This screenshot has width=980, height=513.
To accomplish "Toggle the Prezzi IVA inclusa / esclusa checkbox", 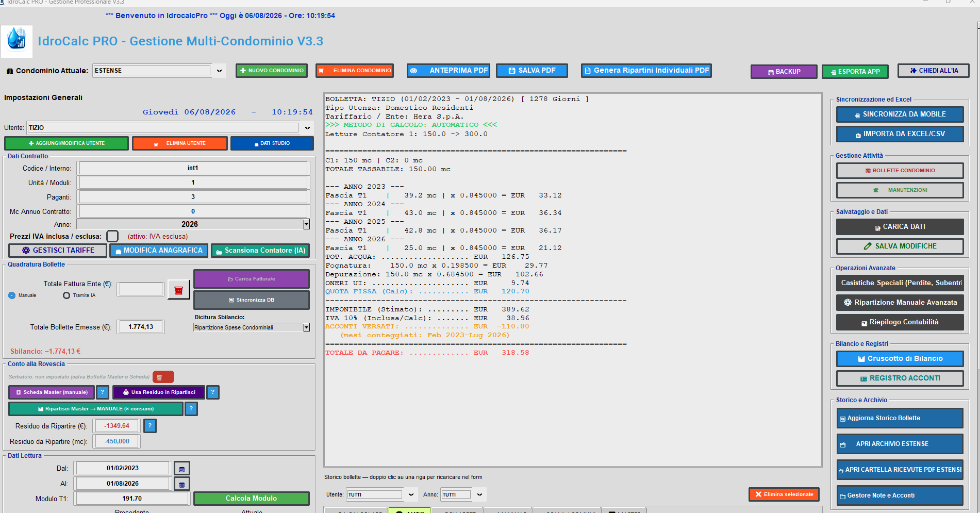I will (112, 236).
